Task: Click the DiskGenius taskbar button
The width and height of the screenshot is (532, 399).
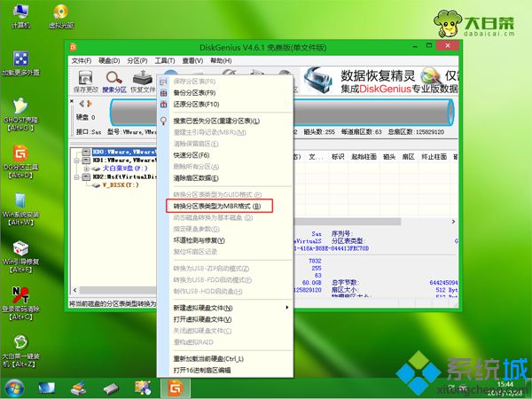Action: (176, 388)
